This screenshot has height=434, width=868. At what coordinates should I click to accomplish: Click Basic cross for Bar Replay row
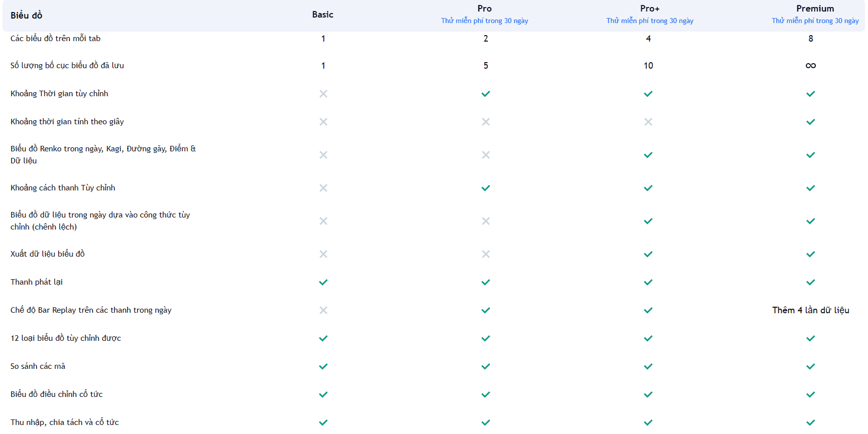click(x=323, y=310)
